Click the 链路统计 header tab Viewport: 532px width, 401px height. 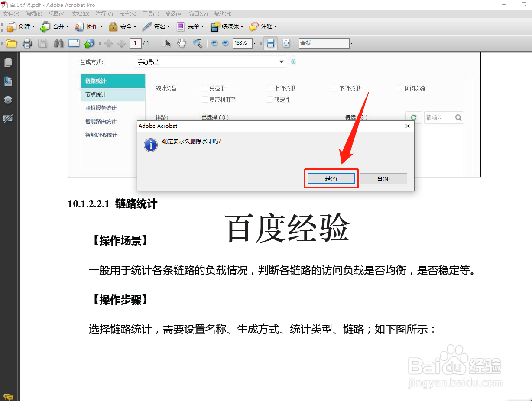point(113,81)
